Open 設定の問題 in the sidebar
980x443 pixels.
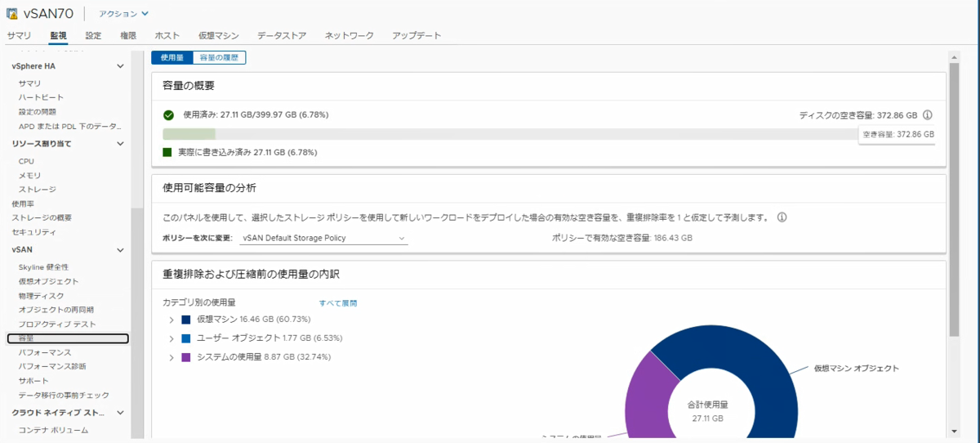point(38,111)
